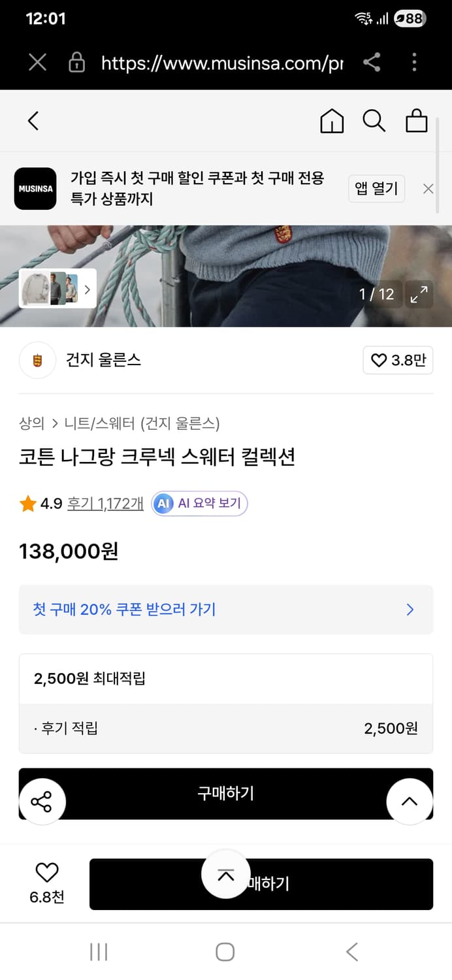The height and width of the screenshot is (980, 452).
Task: Go to the Musinsa home page
Action: (332, 121)
